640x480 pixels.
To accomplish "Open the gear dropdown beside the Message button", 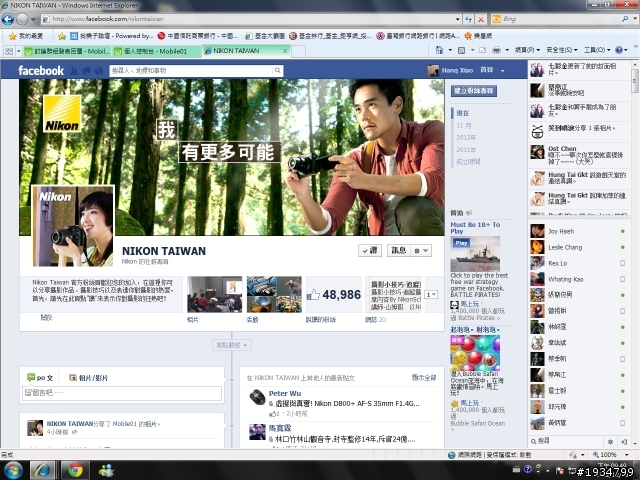I will click(421, 251).
